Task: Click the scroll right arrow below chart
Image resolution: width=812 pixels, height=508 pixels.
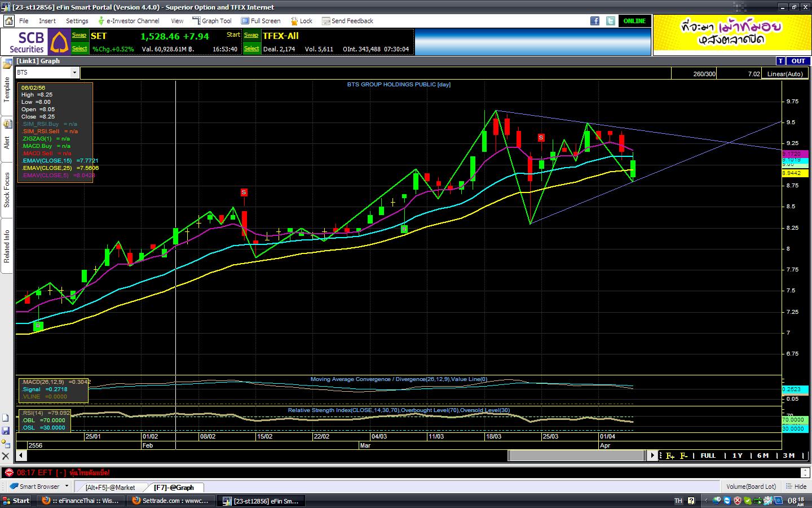Action: click(x=652, y=455)
